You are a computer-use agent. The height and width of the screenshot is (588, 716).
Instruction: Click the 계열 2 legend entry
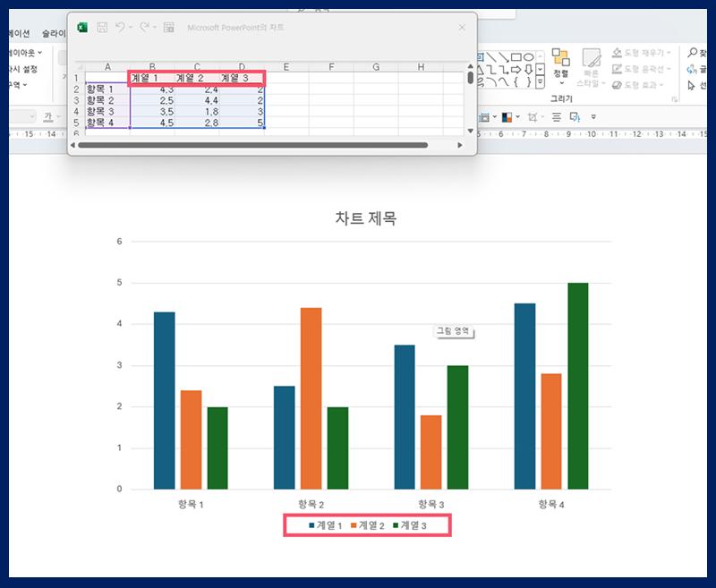(368, 525)
